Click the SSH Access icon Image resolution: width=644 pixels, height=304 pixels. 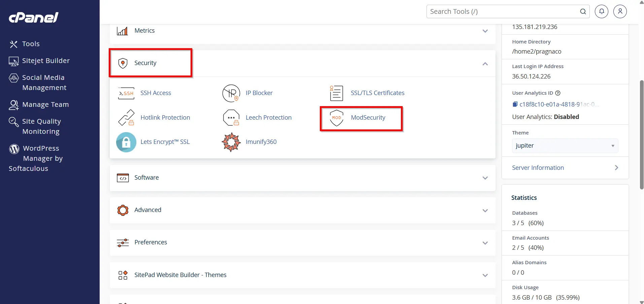[126, 93]
